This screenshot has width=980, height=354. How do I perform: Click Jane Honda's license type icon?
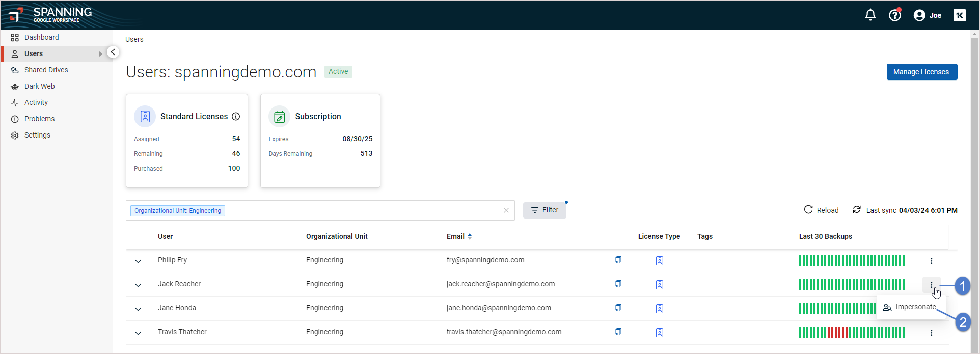click(659, 309)
